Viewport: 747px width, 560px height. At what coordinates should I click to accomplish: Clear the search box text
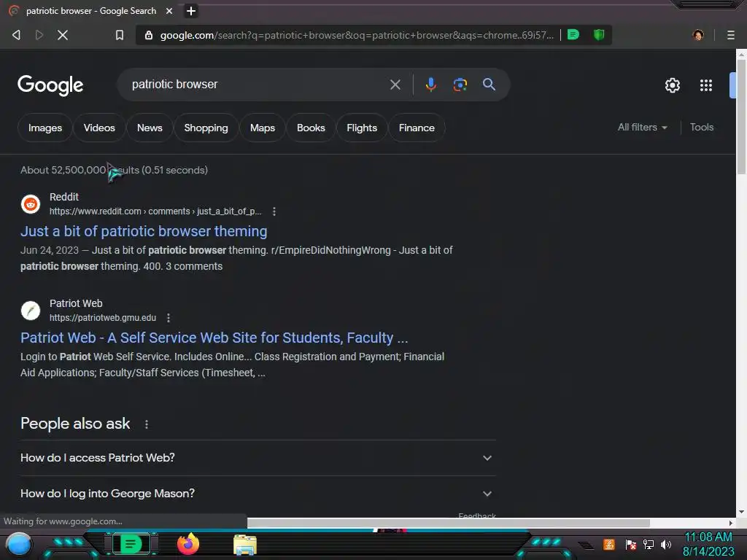pyautogui.click(x=395, y=85)
